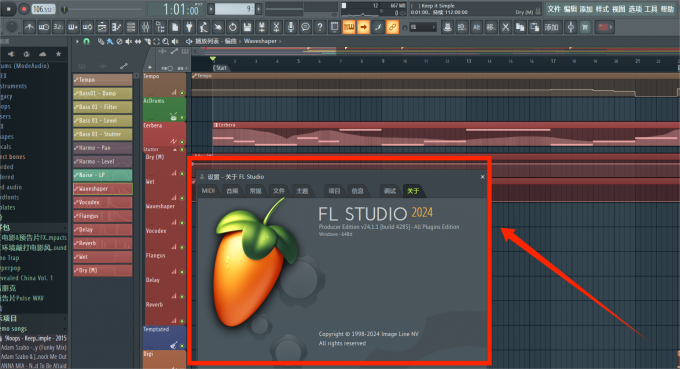This screenshot has height=369, width=680.
Task: Open the Piano roll view icon
Action: click(116, 27)
